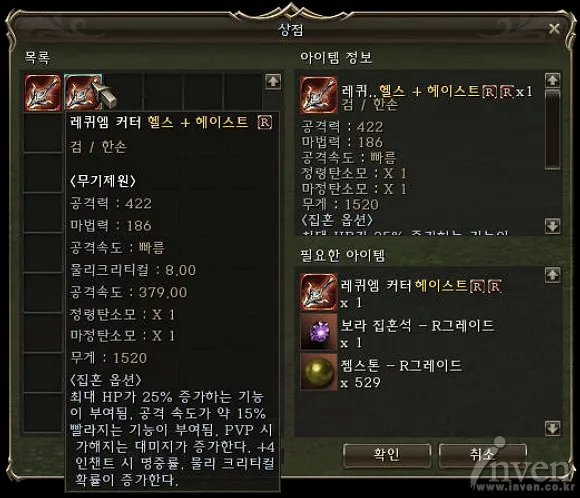Screen dimensions: 580x498
Task: Click the sword icon in 아이템 정보 panel
Action: 318,95
